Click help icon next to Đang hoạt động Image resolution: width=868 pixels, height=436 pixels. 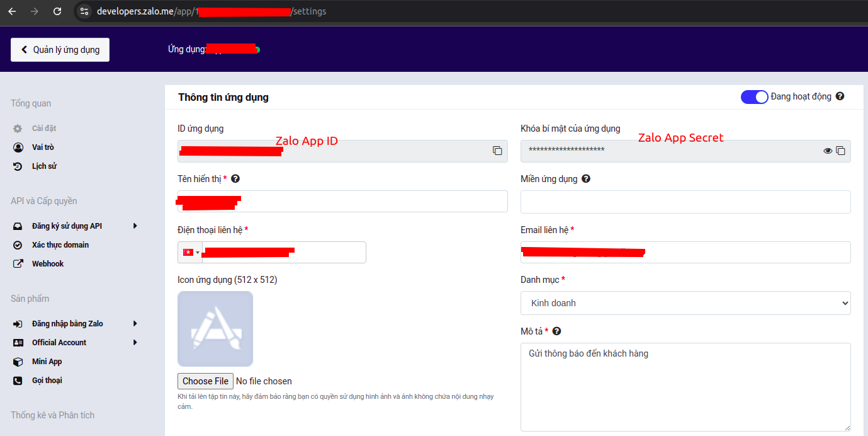[x=840, y=96]
